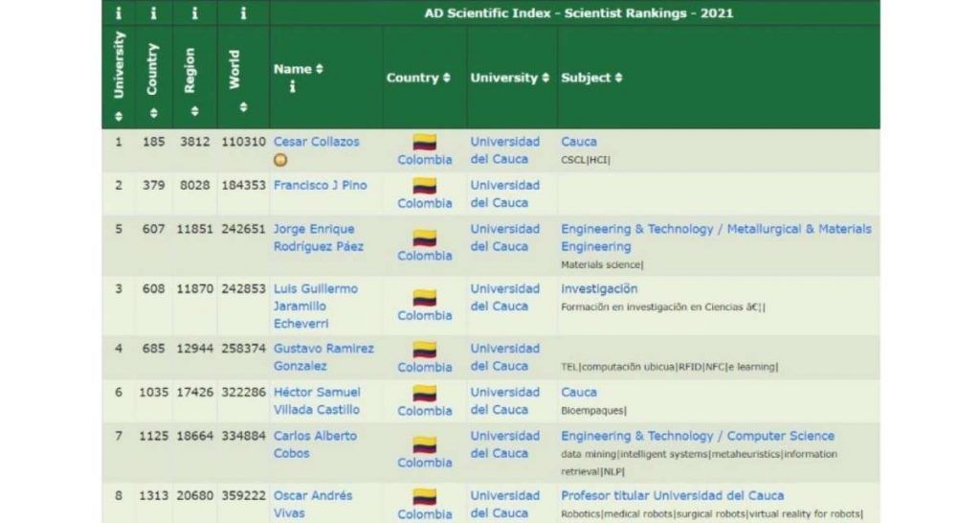Sort by Region rank column arrows
This screenshot has width=980, height=523.
pyautogui.click(x=194, y=111)
